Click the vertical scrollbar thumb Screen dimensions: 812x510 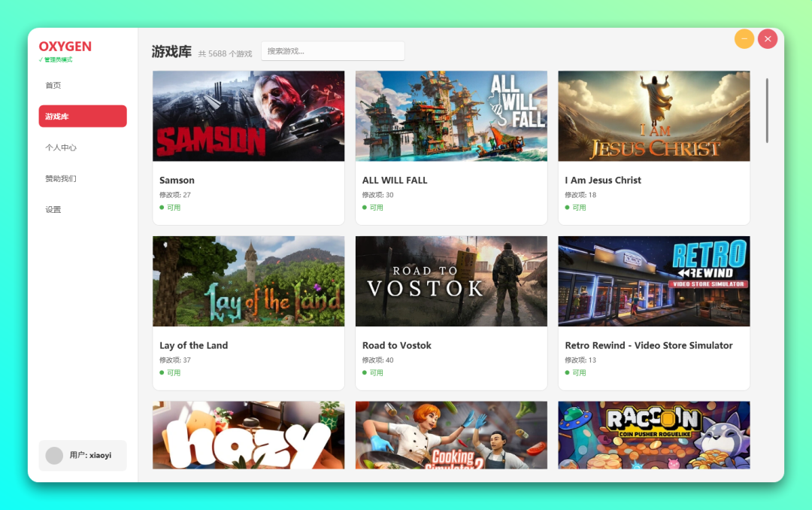767,111
